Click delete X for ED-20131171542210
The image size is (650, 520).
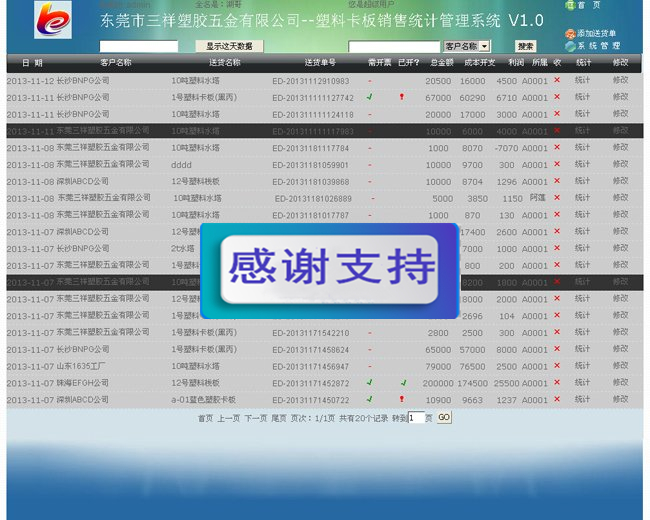(x=557, y=332)
